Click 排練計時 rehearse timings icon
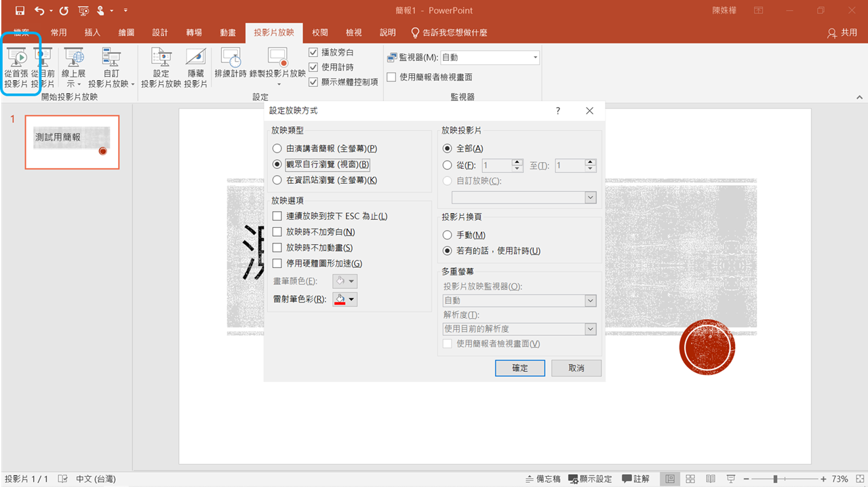Image resolution: width=868 pixels, height=487 pixels. click(231, 59)
